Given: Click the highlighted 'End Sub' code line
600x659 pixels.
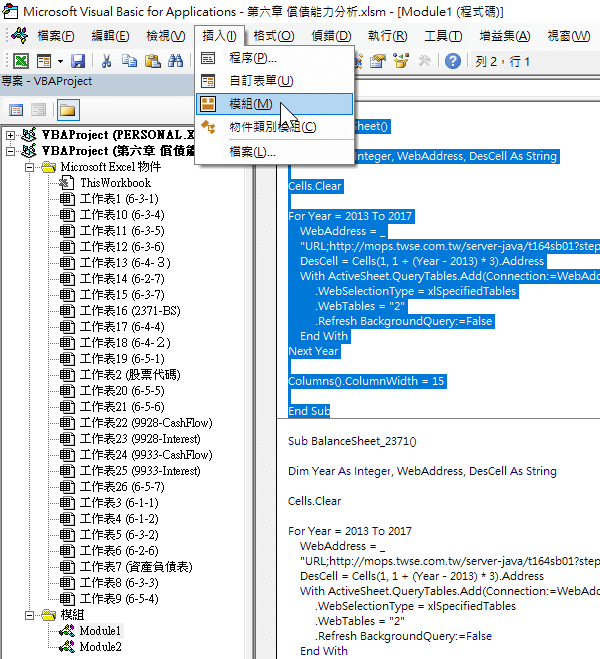Looking at the screenshot, I should 309,411.
